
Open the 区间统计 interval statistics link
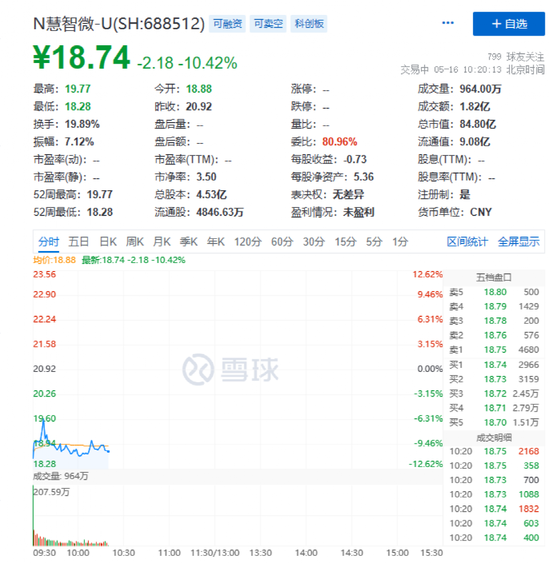(x=467, y=241)
